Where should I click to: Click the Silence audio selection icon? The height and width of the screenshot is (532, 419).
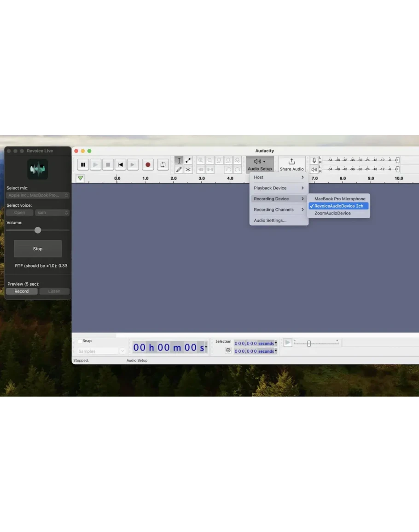click(x=210, y=170)
